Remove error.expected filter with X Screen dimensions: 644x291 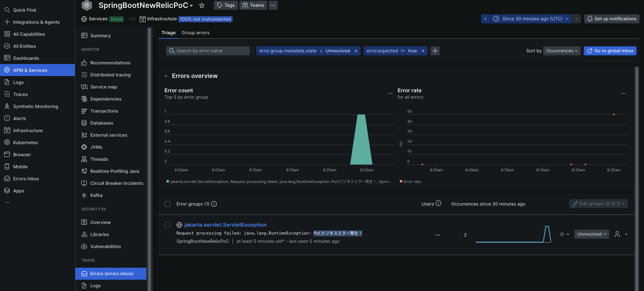(423, 51)
